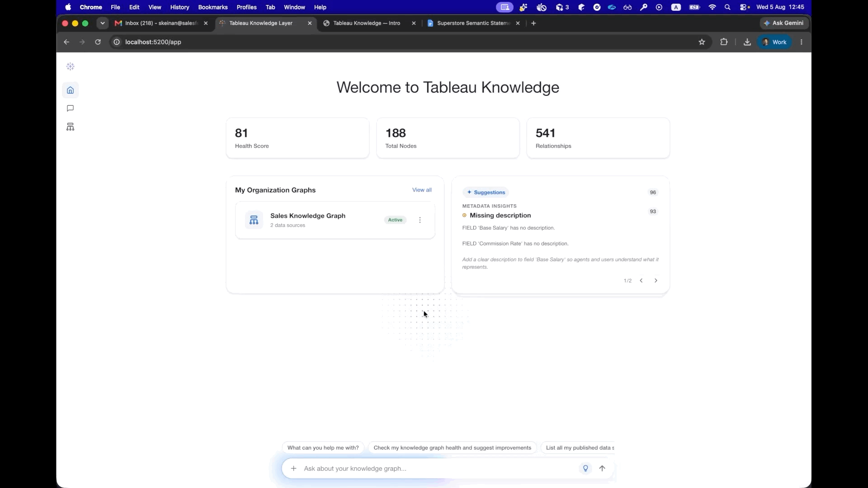Click the Total Nodes card
868x488 pixels.
click(x=448, y=138)
